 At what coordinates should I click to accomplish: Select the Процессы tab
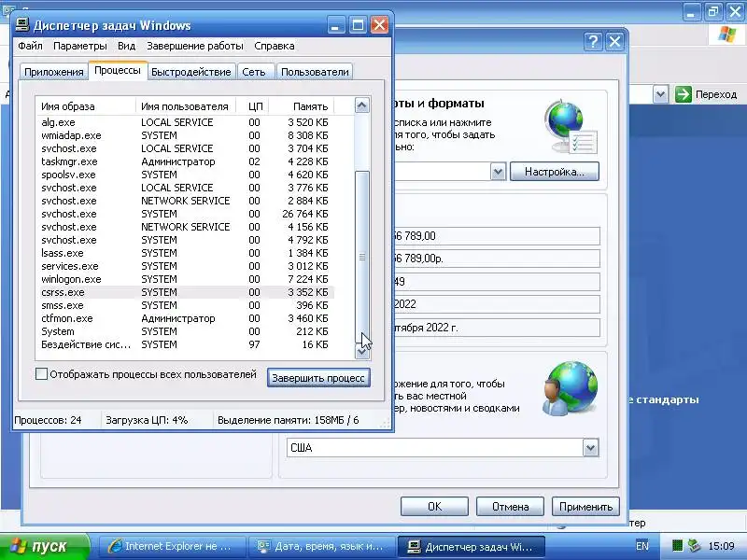tap(118, 70)
